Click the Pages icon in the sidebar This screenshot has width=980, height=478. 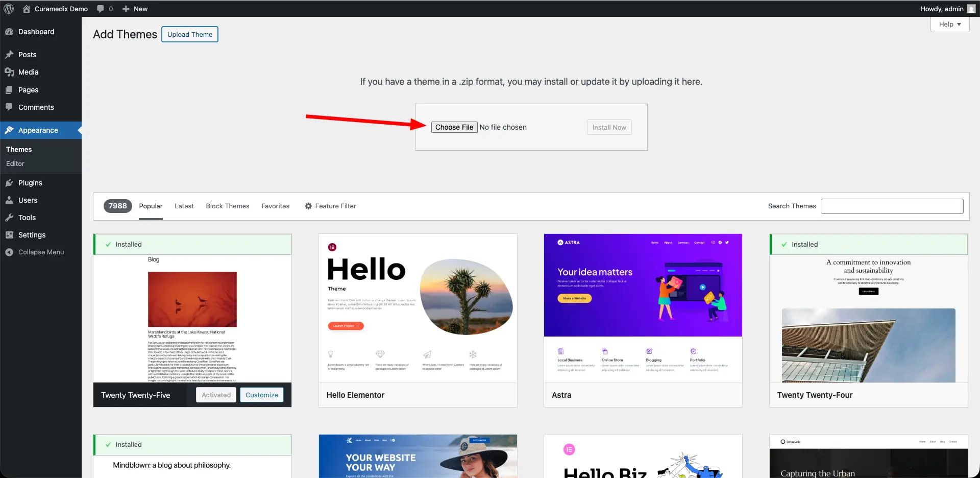click(10, 90)
